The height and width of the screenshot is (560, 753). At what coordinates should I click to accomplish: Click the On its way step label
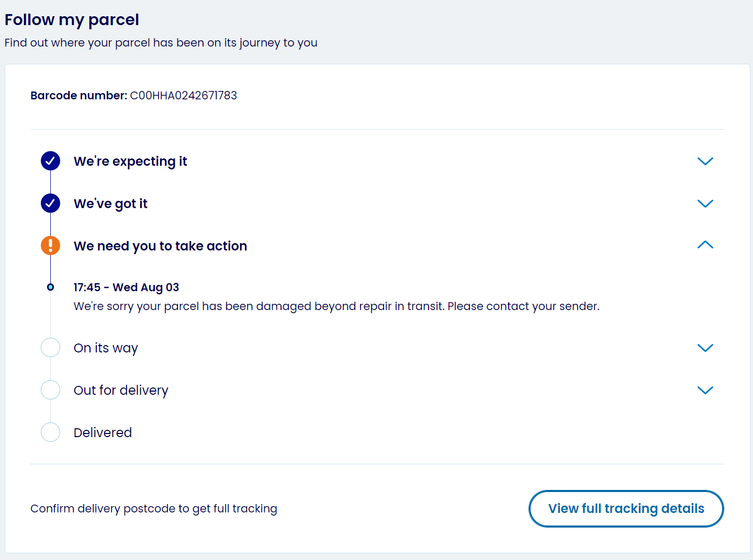[x=106, y=348]
